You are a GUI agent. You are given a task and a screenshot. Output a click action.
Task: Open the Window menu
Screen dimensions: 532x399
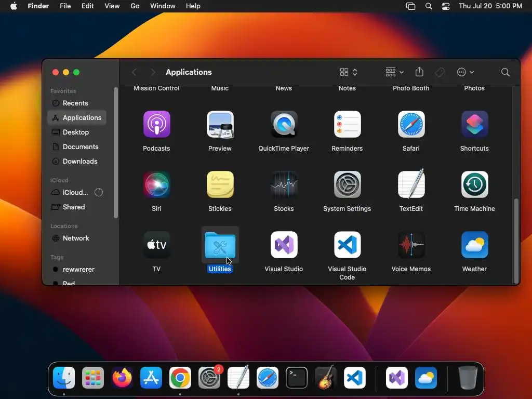(x=163, y=6)
